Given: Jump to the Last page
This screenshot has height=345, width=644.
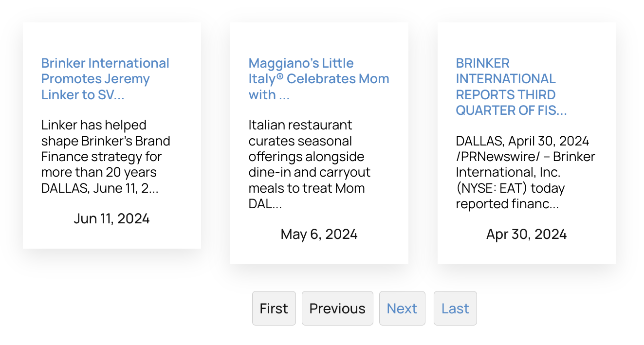Looking at the screenshot, I should click(x=455, y=309).
